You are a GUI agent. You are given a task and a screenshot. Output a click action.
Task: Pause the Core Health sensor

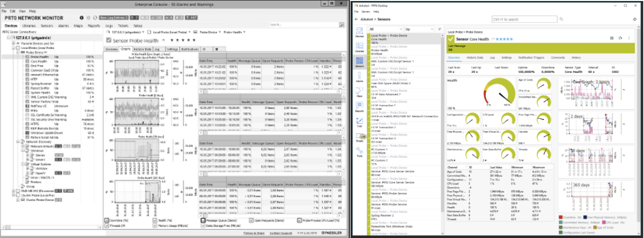612,38
